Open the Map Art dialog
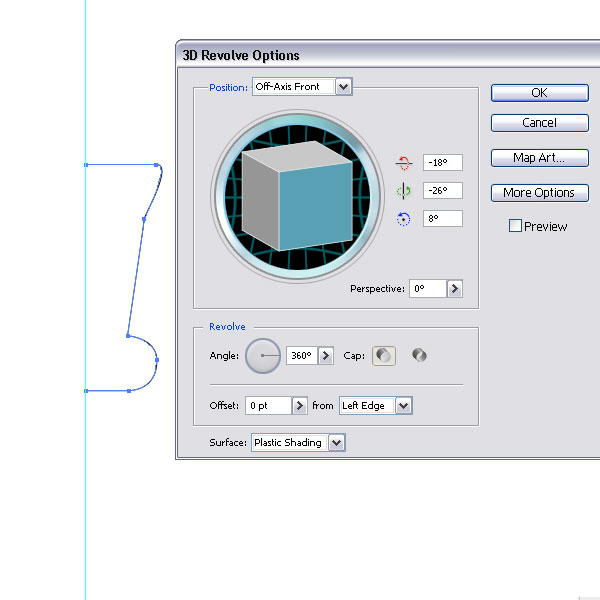The image size is (600, 600). [x=540, y=158]
